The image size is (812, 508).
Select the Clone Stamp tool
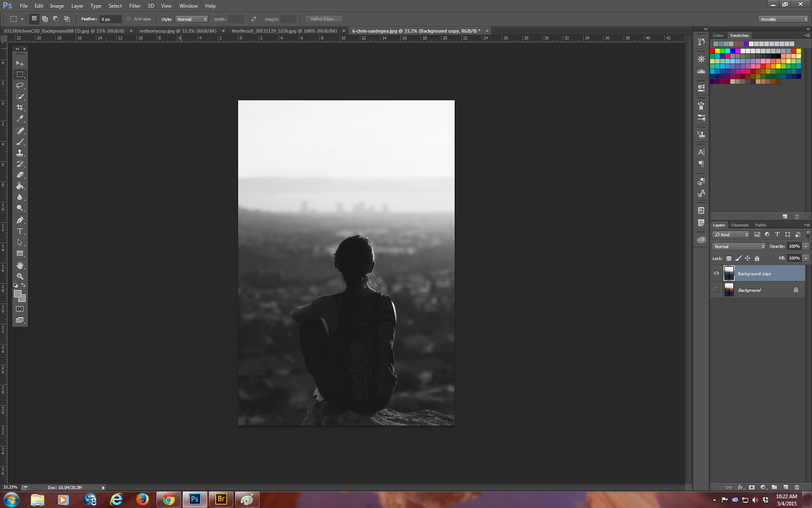(20, 153)
